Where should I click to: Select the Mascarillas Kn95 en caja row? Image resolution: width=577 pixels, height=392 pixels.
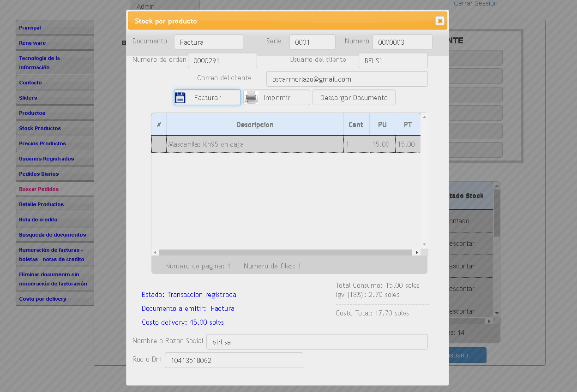pos(255,144)
